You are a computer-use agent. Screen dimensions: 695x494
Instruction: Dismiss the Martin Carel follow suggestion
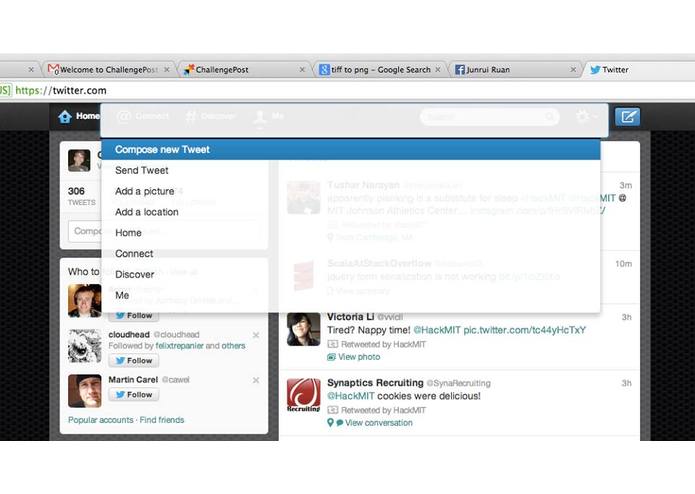tap(256, 380)
